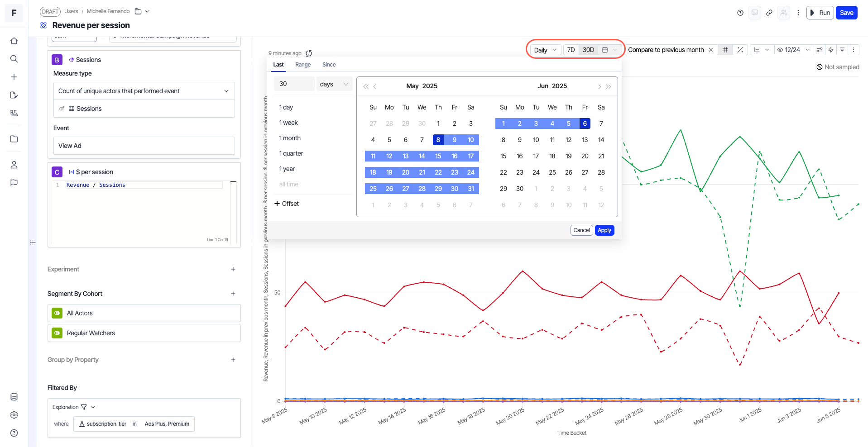
Task: Click the View Ad event field
Action: click(x=144, y=146)
